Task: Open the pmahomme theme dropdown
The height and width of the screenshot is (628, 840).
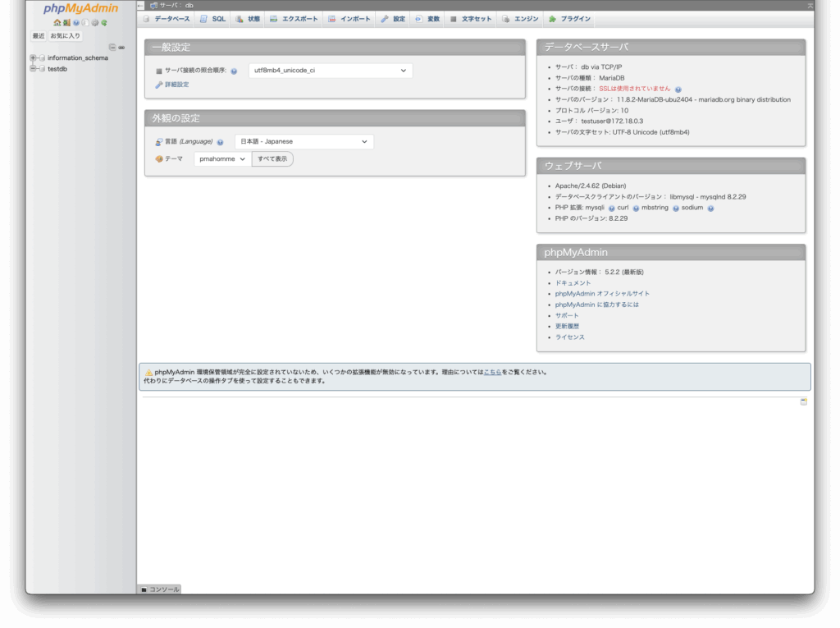Action: click(222, 159)
